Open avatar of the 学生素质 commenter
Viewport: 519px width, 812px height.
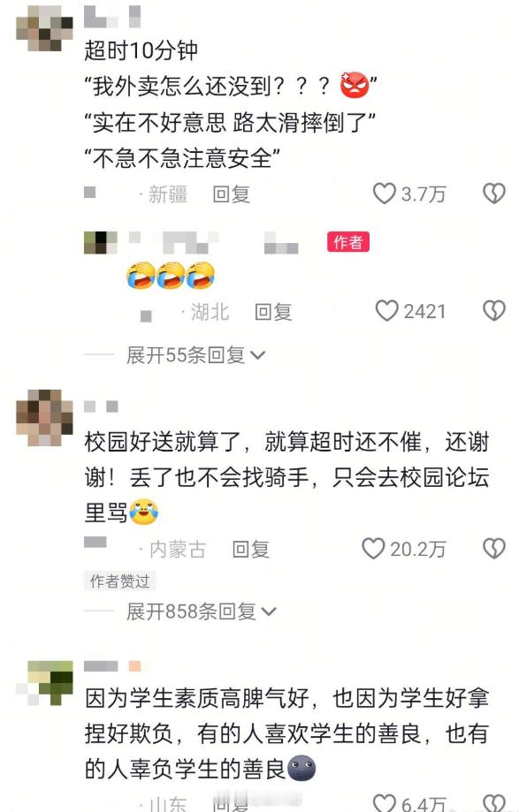pos(45,682)
